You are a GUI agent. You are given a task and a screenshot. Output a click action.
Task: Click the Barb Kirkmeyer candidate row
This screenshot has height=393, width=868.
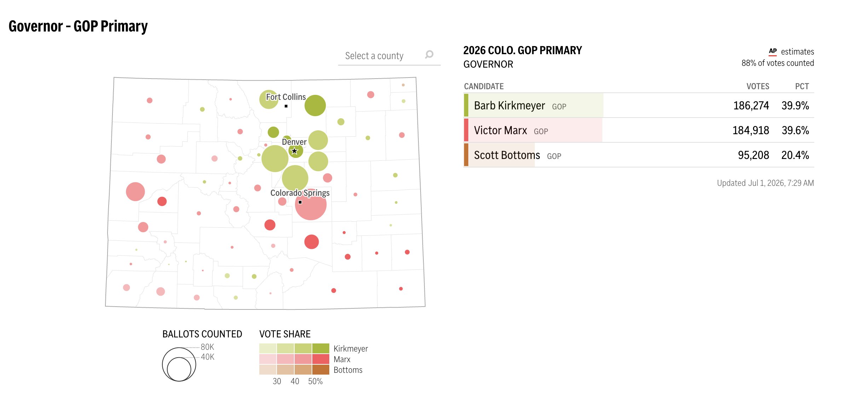(x=639, y=106)
